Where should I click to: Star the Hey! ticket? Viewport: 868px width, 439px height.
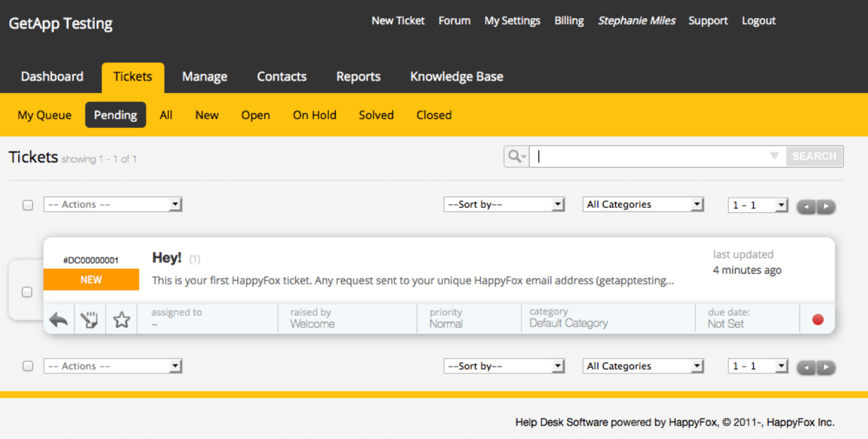(121, 320)
